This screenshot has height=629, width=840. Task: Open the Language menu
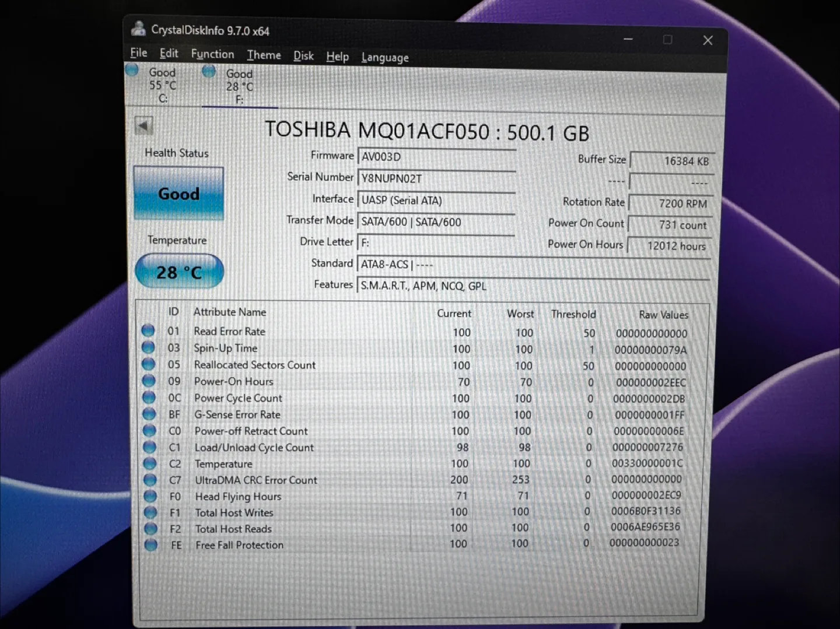[x=384, y=57]
